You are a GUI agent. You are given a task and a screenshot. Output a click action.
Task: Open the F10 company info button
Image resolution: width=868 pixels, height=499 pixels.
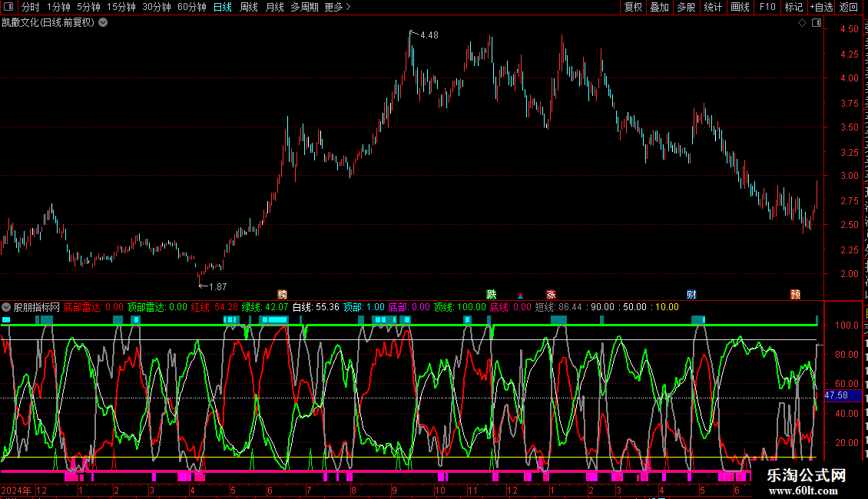[767, 7]
